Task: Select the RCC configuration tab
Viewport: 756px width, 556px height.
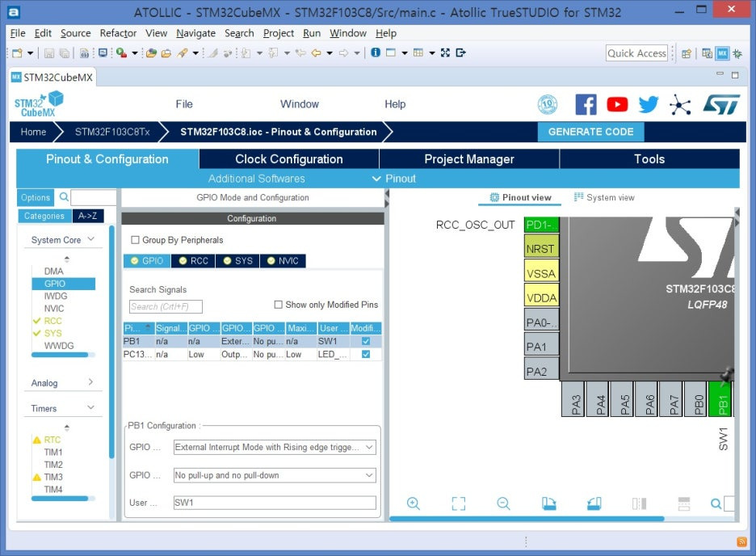Action: (x=194, y=260)
